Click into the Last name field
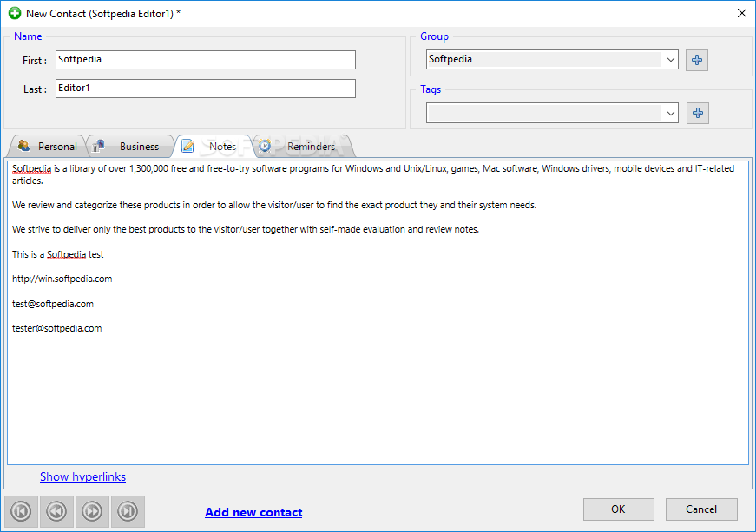Screen dimensions: 756x532 (x=206, y=89)
